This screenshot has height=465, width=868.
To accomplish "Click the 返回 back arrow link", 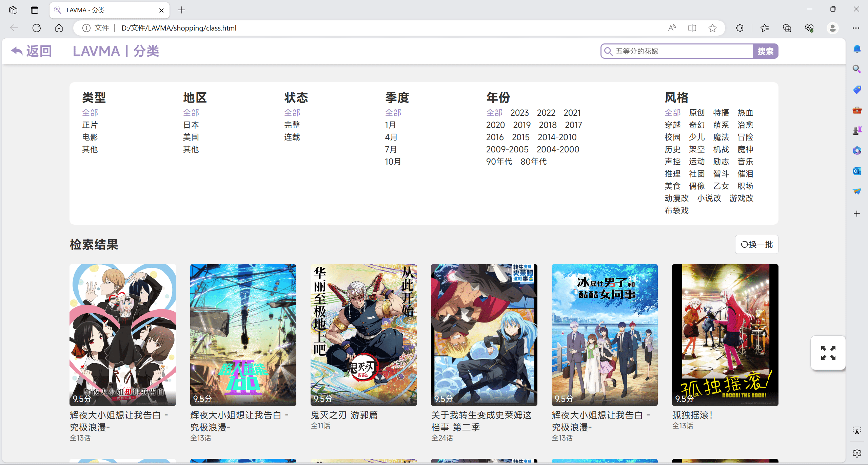I will tap(31, 51).
